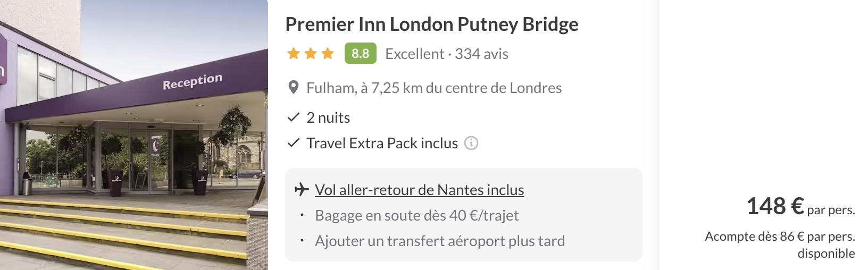868x270 pixels.
Task: Click the second orange rating star
Action: 311,54
